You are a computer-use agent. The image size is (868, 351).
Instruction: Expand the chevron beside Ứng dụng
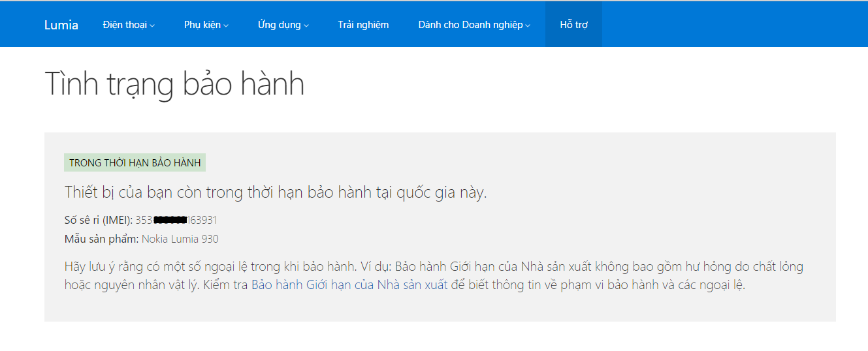click(306, 26)
